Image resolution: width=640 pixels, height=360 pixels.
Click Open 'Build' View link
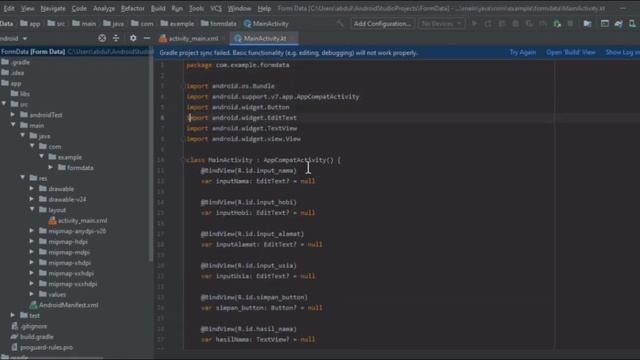[571, 52]
